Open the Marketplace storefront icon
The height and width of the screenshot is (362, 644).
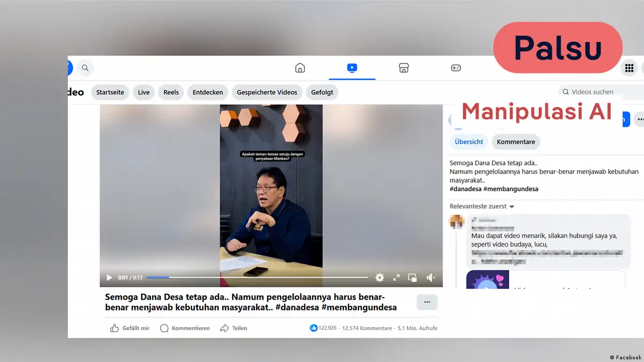coord(404,68)
